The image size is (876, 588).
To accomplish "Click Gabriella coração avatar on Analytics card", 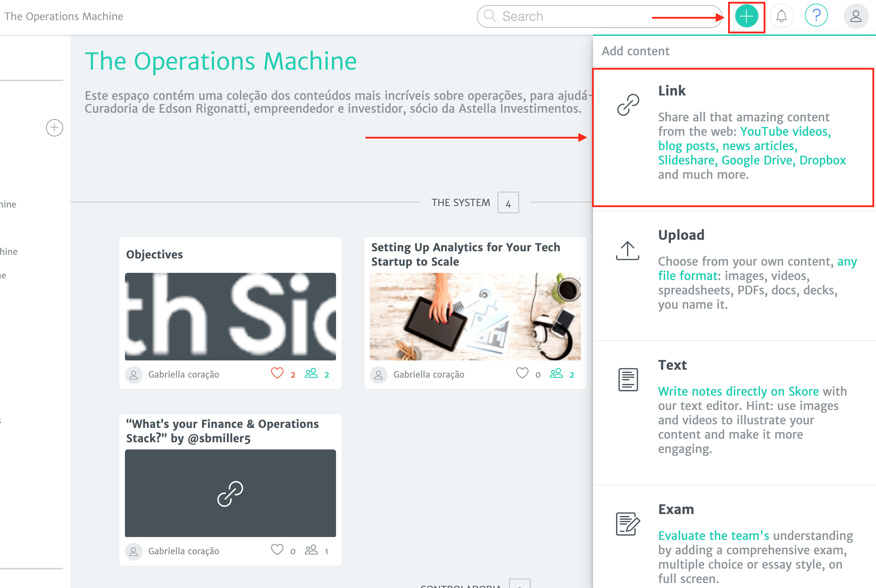I will point(378,375).
